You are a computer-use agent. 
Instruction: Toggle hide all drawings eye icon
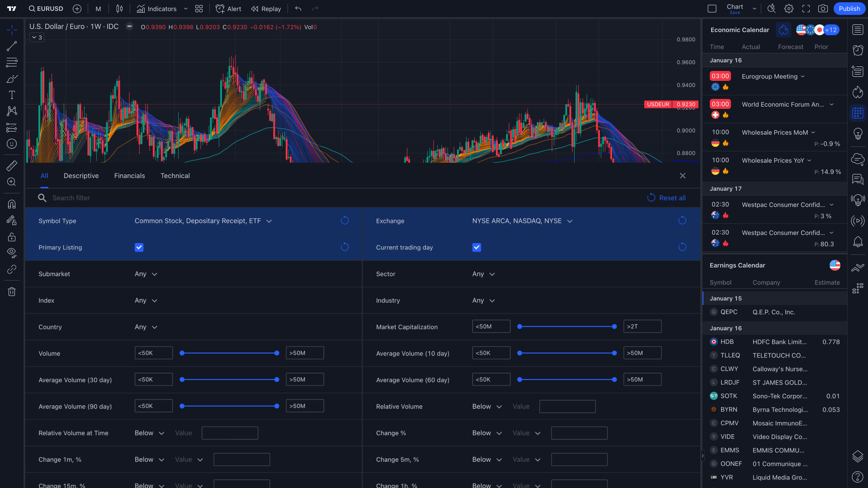click(x=12, y=253)
